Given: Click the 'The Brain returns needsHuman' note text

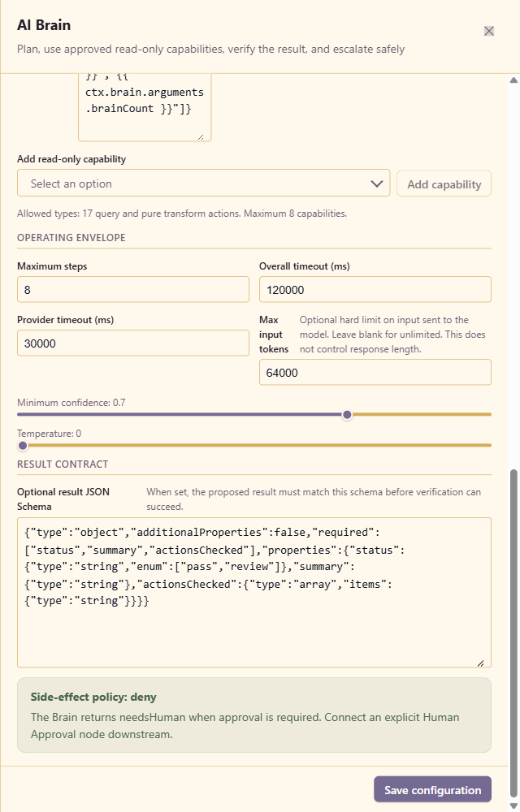Looking at the screenshot, I should [245, 725].
